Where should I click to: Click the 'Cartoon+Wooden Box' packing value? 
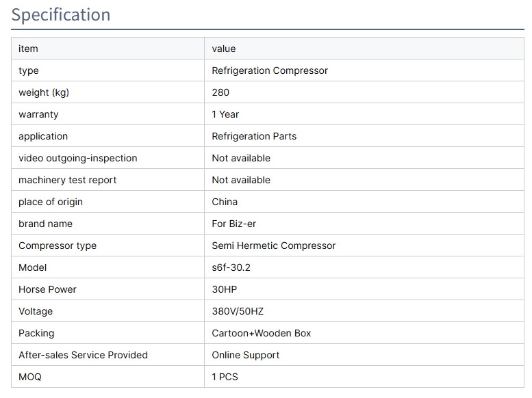(262, 333)
